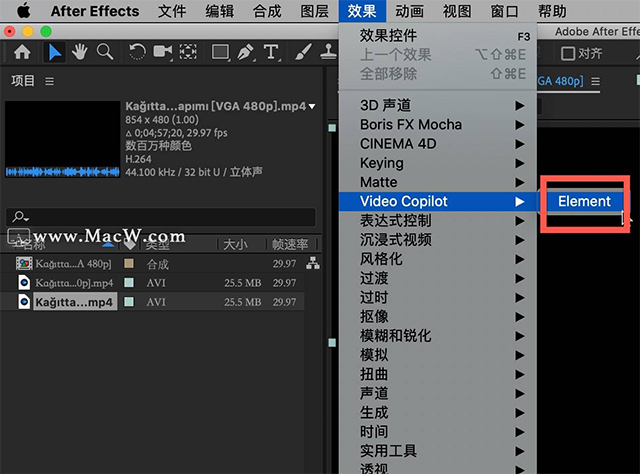This screenshot has height=474, width=640.
Task: Select the Hand tool
Action: (80, 52)
